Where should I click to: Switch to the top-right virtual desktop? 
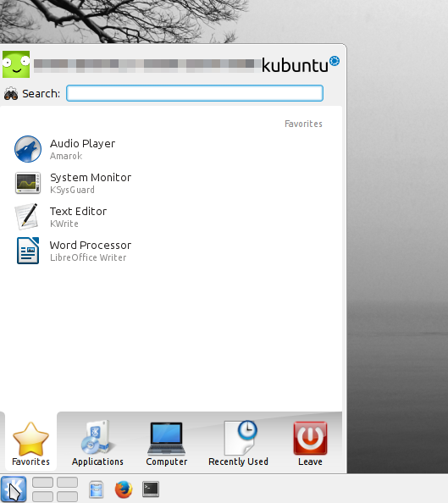tap(68, 482)
